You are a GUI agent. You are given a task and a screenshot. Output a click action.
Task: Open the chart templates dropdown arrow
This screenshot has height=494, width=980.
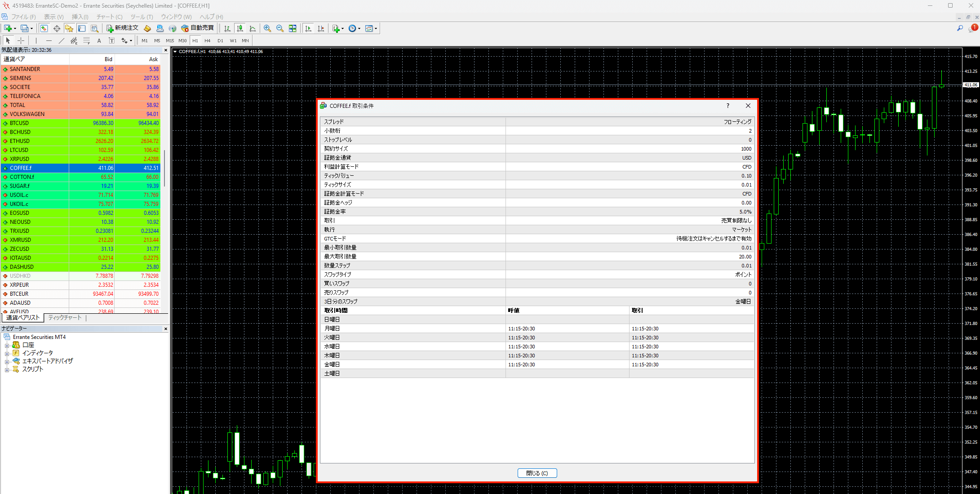[x=376, y=28]
